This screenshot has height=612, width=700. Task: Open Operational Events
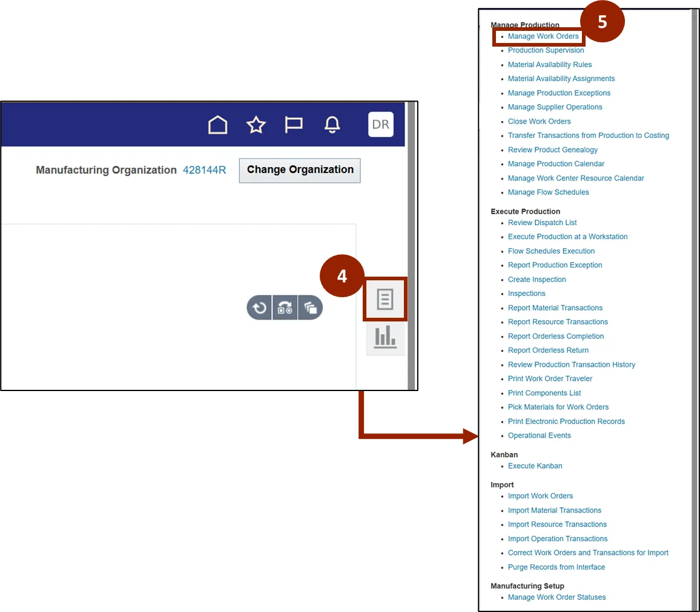point(540,435)
